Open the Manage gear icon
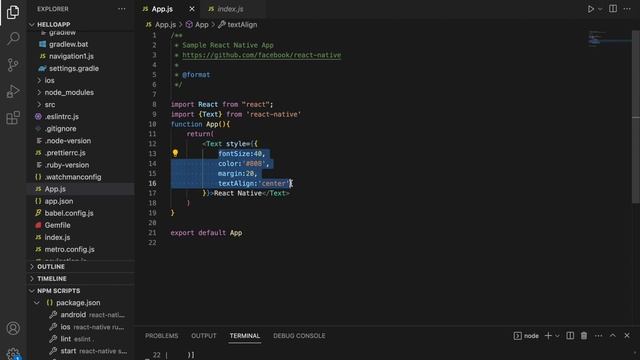The height and width of the screenshot is (360, 640). (x=13, y=353)
